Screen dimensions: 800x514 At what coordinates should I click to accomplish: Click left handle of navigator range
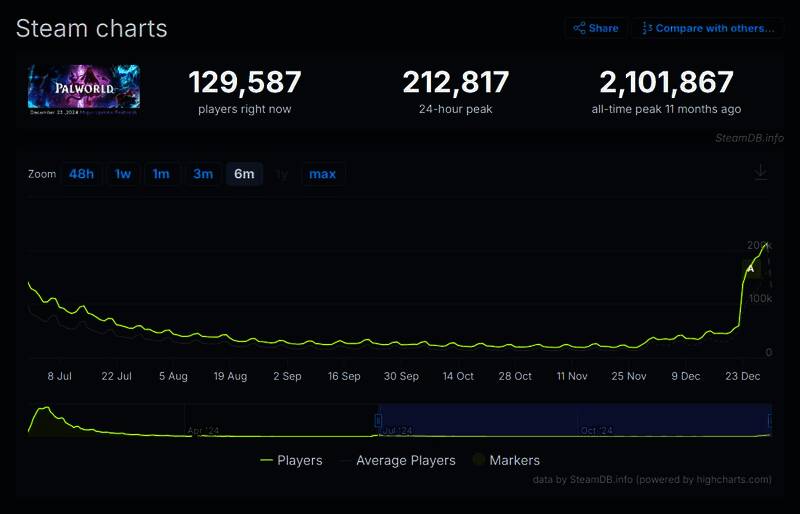coord(378,420)
